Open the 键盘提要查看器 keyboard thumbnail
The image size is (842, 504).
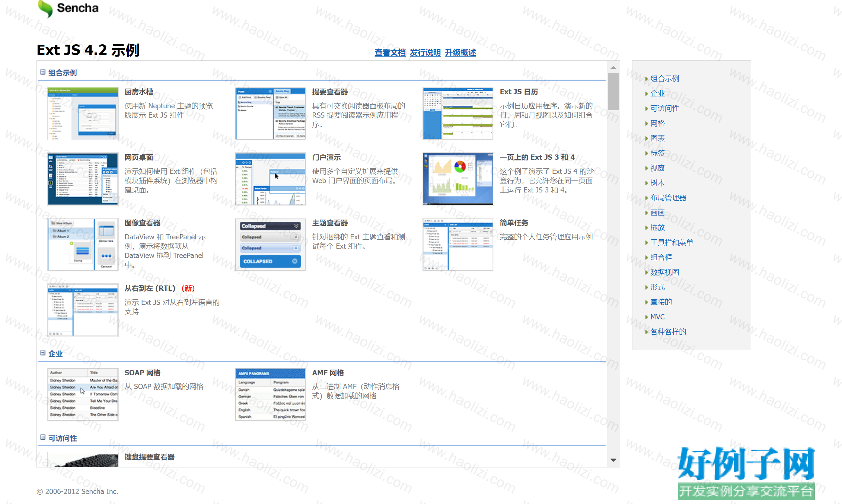coord(83,460)
